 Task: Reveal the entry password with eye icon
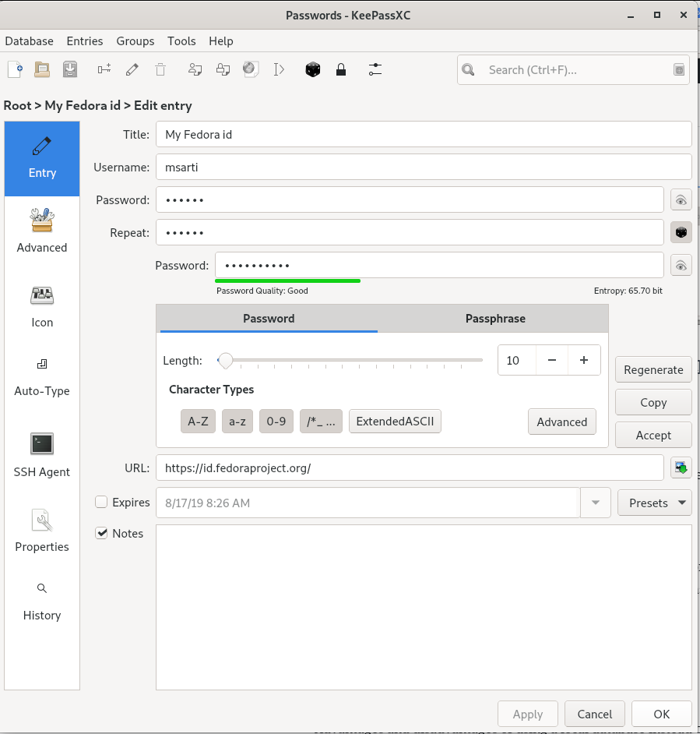pyautogui.click(x=681, y=200)
